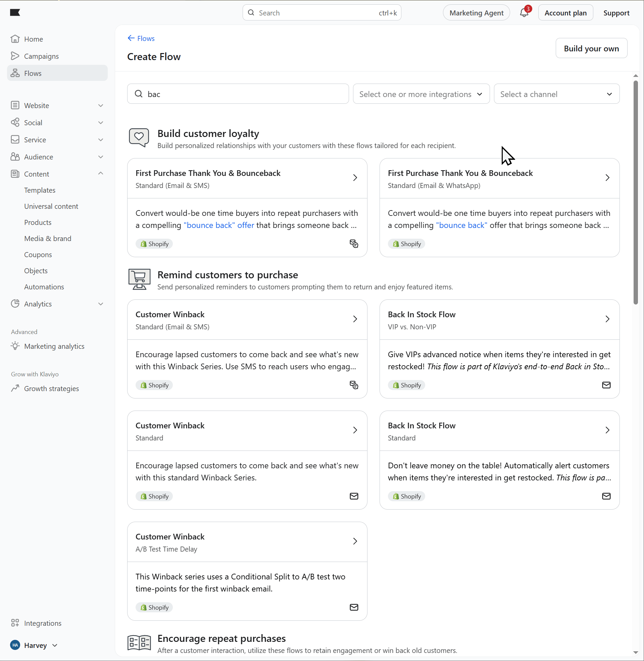Collapse the Content sidebar section
The image size is (644, 661).
[x=100, y=174]
